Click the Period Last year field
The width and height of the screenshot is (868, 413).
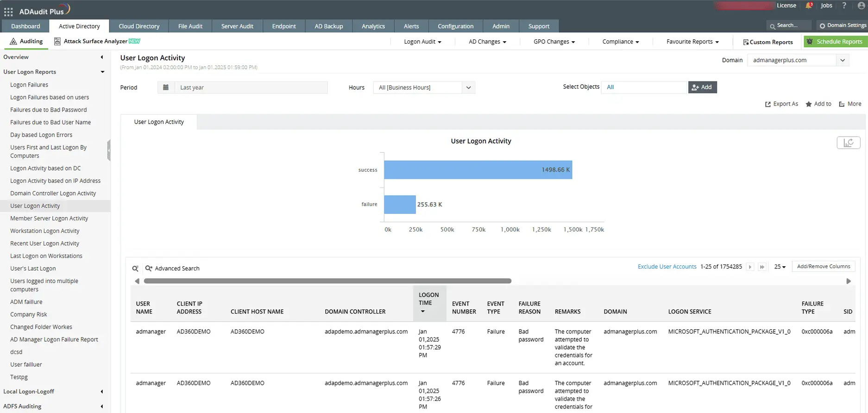pyautogui.click(x=251, y=88)
